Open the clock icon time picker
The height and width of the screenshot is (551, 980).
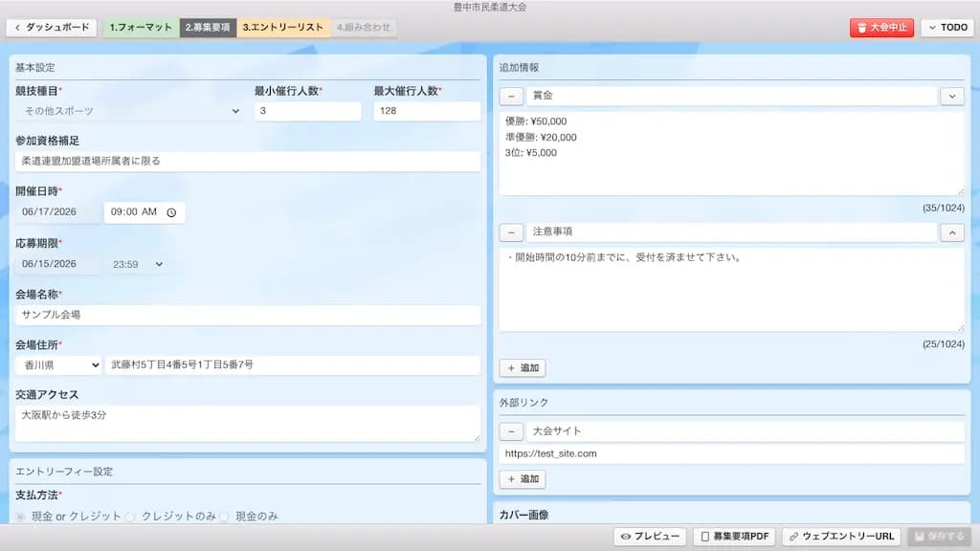click(171, 212)
